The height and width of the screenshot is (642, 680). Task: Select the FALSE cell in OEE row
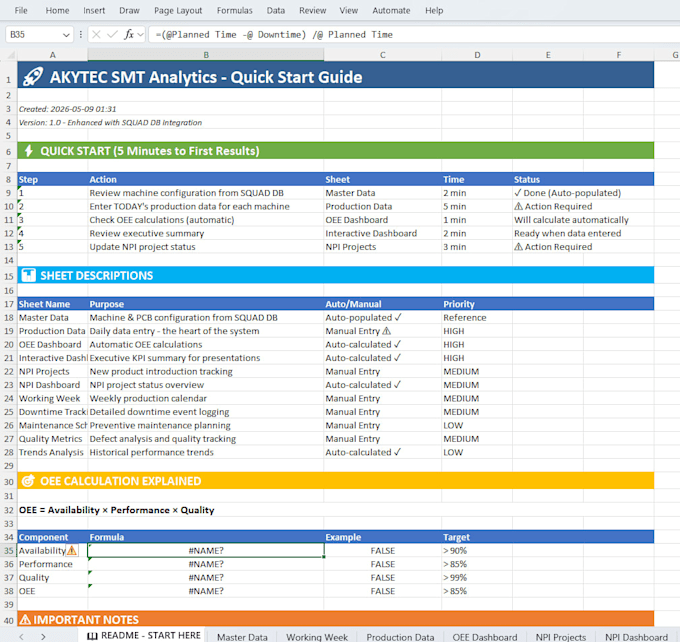pos(382,591)
